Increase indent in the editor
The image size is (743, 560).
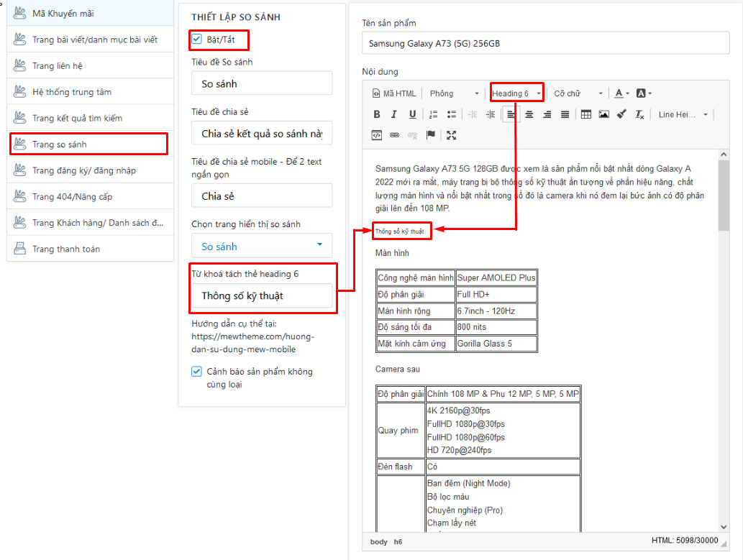coord(491,114)
